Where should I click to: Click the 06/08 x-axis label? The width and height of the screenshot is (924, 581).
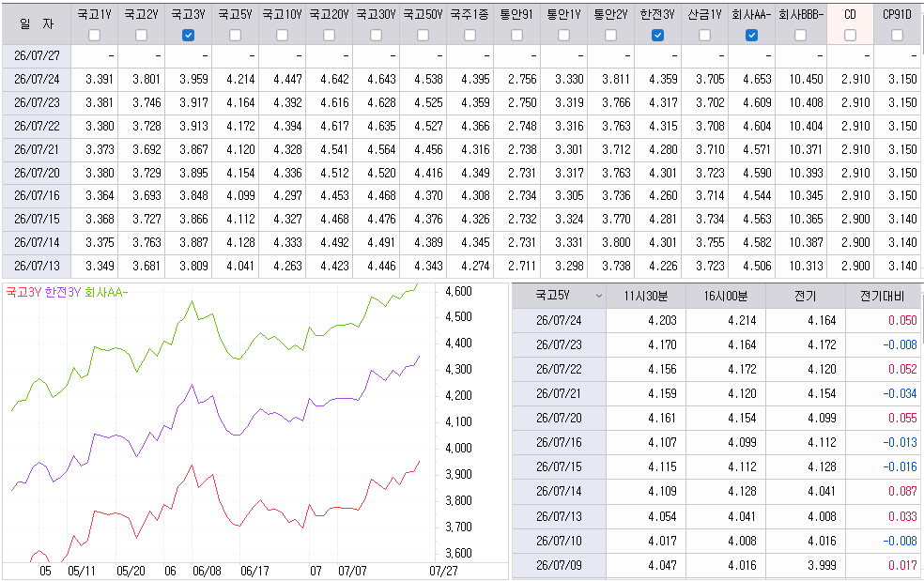click(207, 571)
